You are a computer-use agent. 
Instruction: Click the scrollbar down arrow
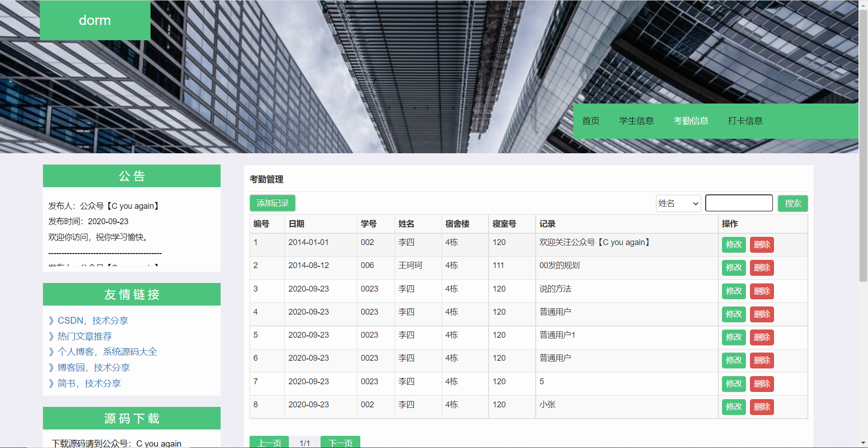(x=863, y=443)
